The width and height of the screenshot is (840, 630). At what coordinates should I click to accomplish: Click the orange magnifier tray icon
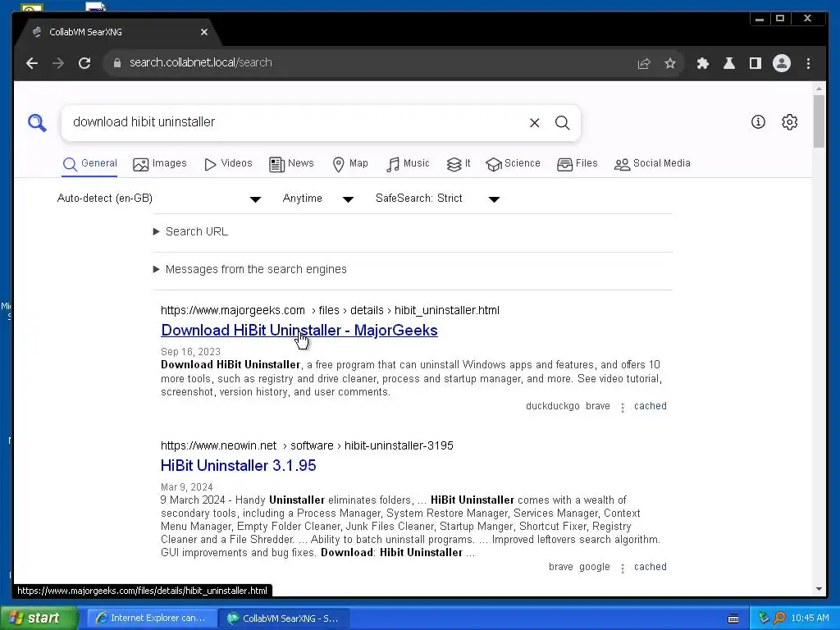(779, 619)
